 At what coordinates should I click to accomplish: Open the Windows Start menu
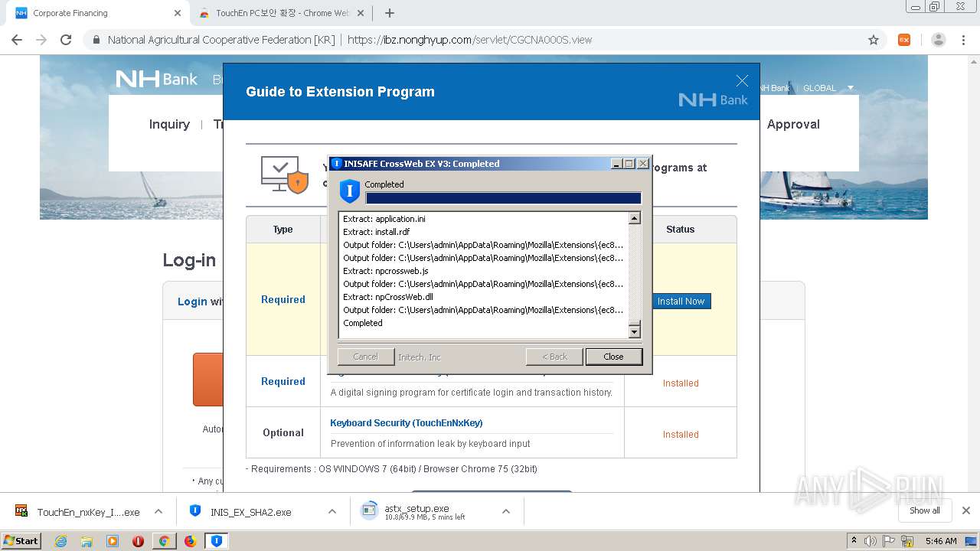pos(21,540)
